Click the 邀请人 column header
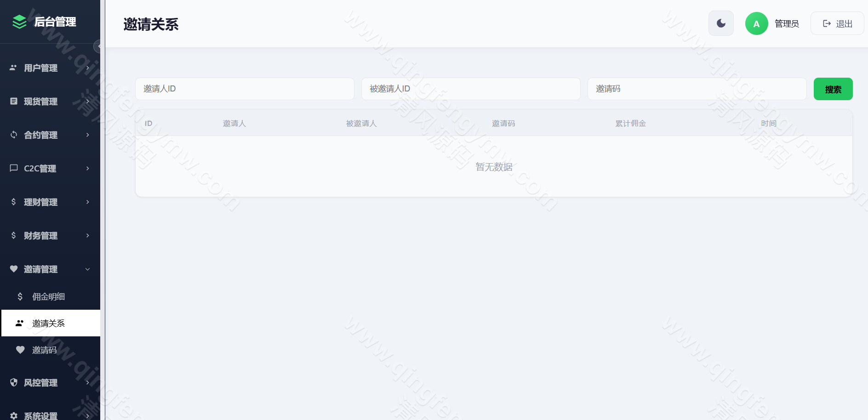868x420 pixels. pyautogui.click(x=234, y=123)
